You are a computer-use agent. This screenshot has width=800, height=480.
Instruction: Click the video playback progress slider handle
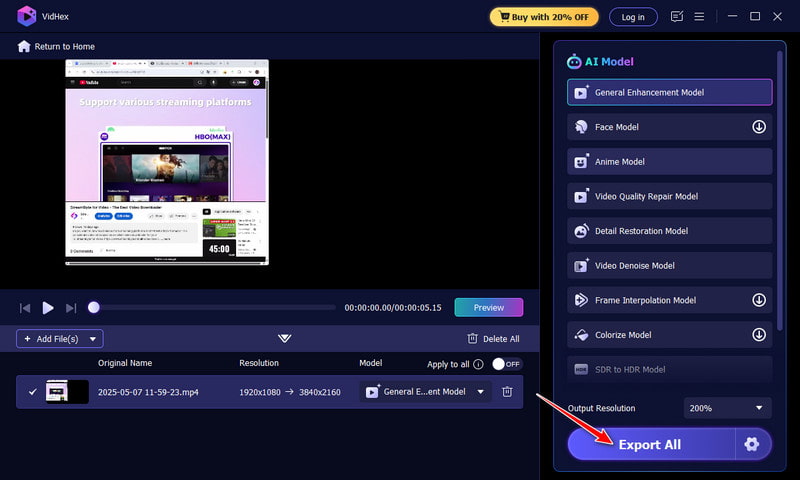(94, 308)
